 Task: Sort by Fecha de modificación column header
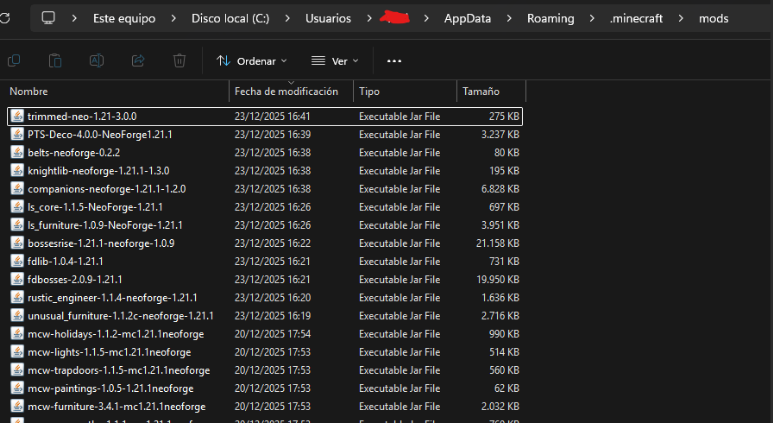point(286,91)
